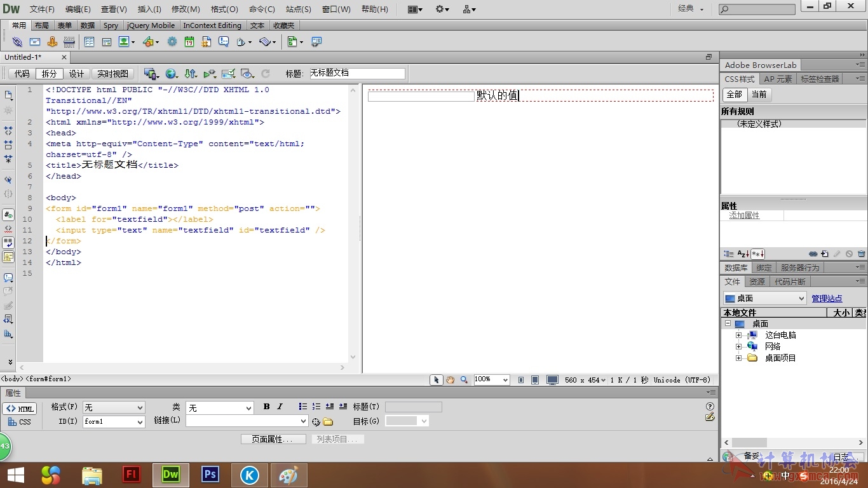Open the 文件(F) menu
Screen dimensions: 868x488
(x=42, y=9)
